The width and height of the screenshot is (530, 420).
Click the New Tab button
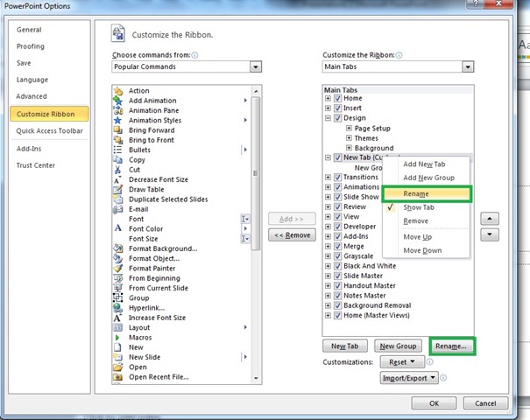click(345, 346)
